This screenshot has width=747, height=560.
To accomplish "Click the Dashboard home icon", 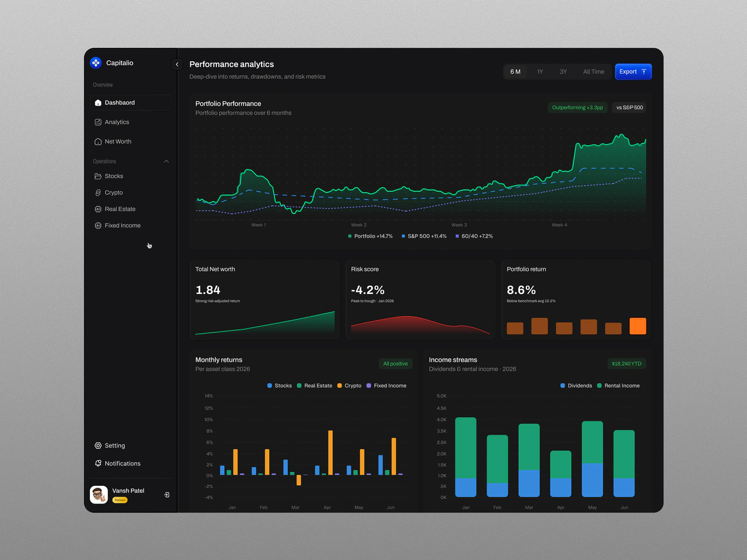I will [98, 103].
